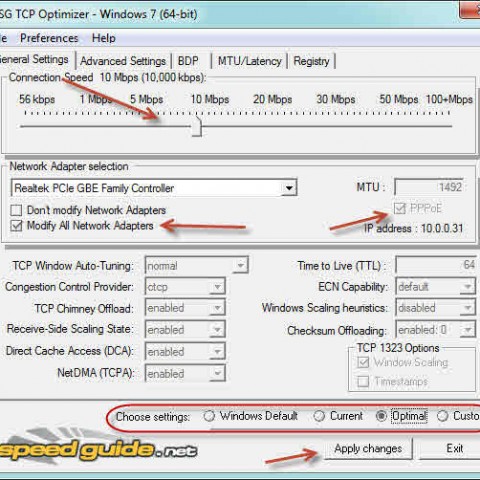Toggle the PPPoE checkbox
Image resolution: width=480 pixels, height=480 pixels.
click(399, 209)
